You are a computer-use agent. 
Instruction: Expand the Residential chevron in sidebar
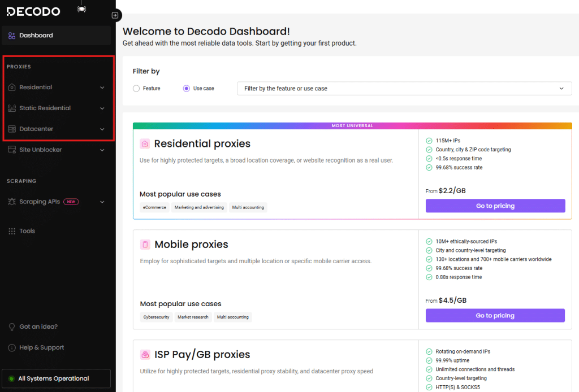click(102, 88)
